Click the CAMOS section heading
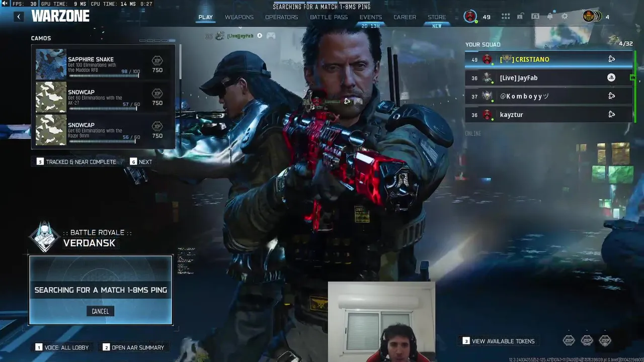 41,38
